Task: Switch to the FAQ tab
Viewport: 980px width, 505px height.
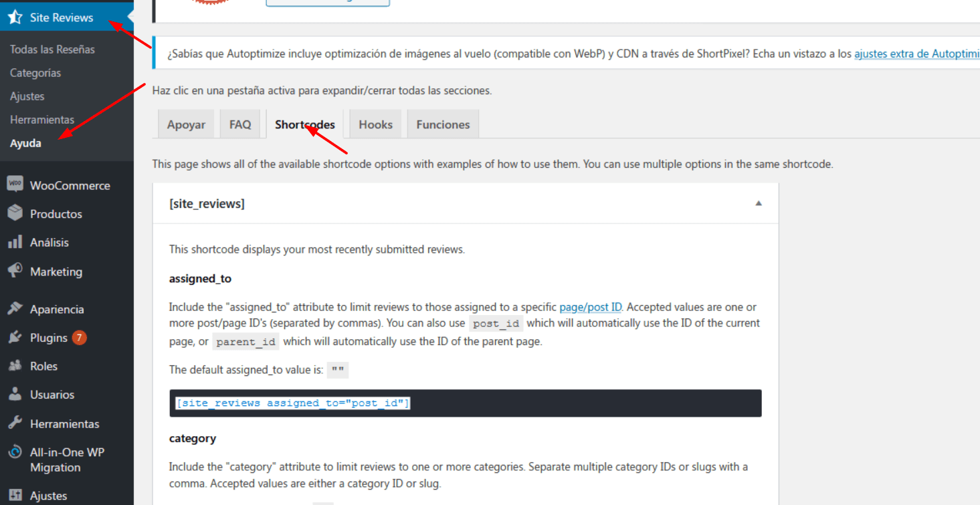Action: pos(240,124)
